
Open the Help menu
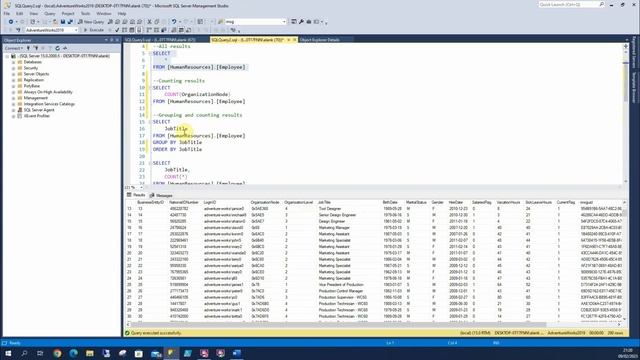pyautogui.click(x=122, y=13)
